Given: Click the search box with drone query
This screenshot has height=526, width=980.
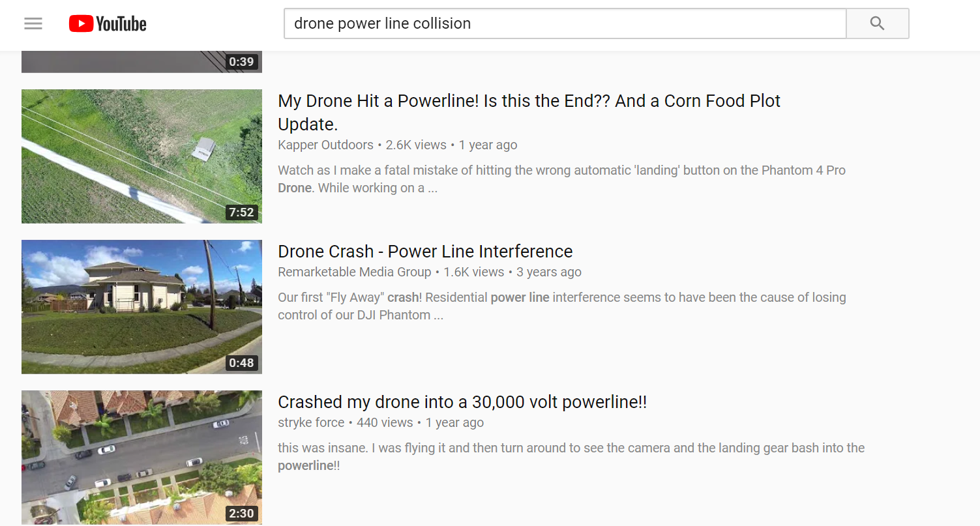Looking at the screenshot, I should tap(564, 24).
